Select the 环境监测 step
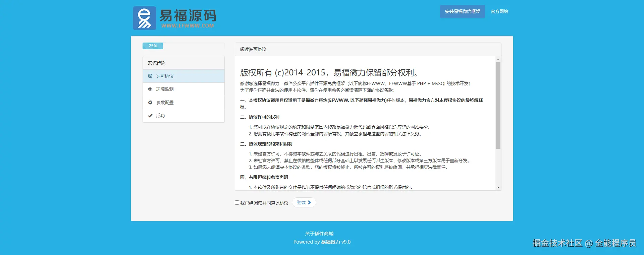 tap(183, 89)
